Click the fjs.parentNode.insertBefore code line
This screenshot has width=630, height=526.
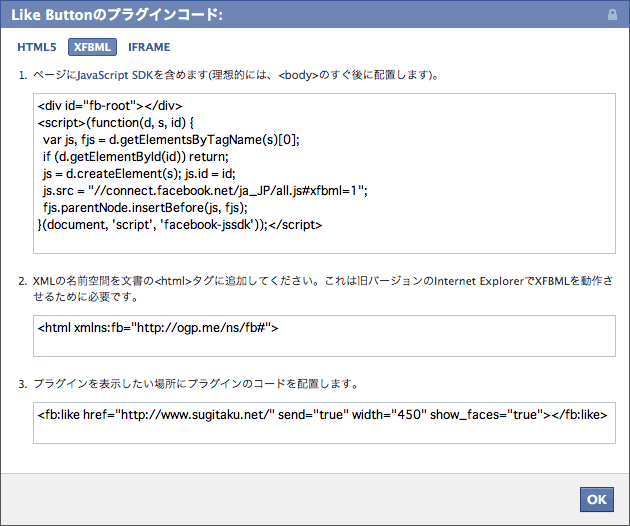pos(145,208)
